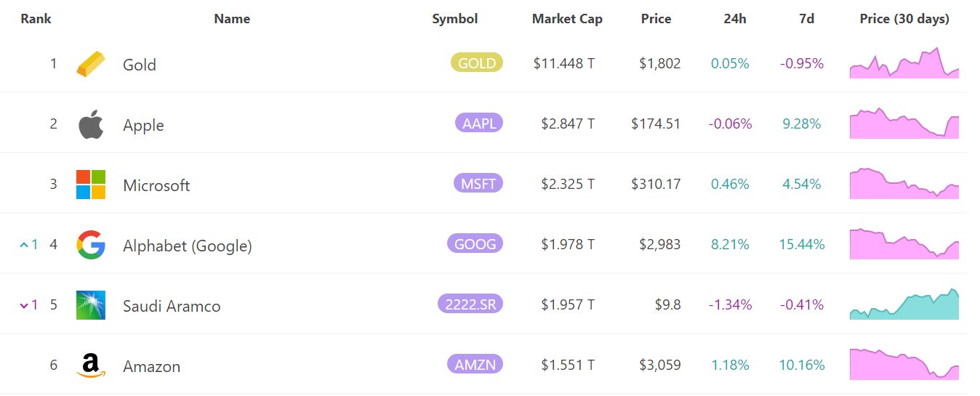Sort by the 24h change column

pyautogui.click(x=735, y=19)
